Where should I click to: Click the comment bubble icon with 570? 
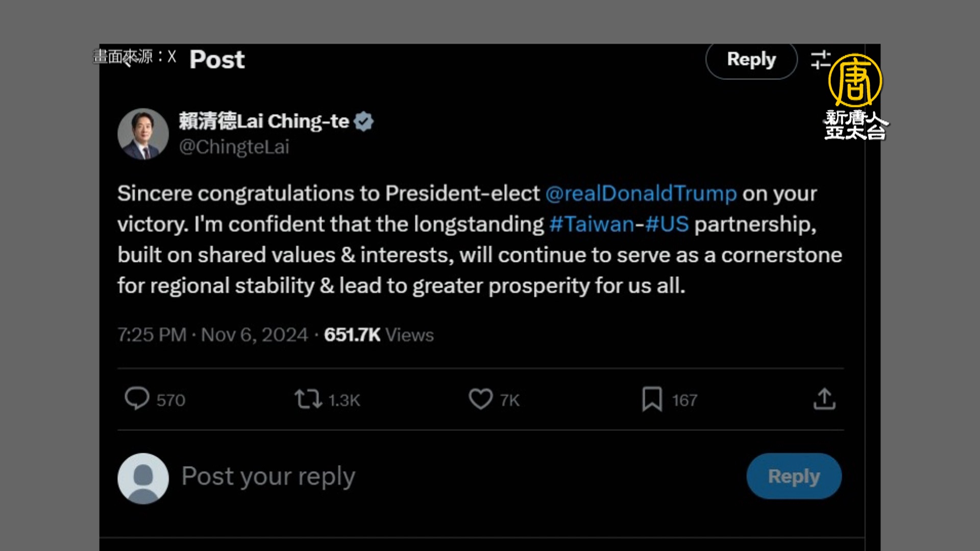(x=137, y=399)
